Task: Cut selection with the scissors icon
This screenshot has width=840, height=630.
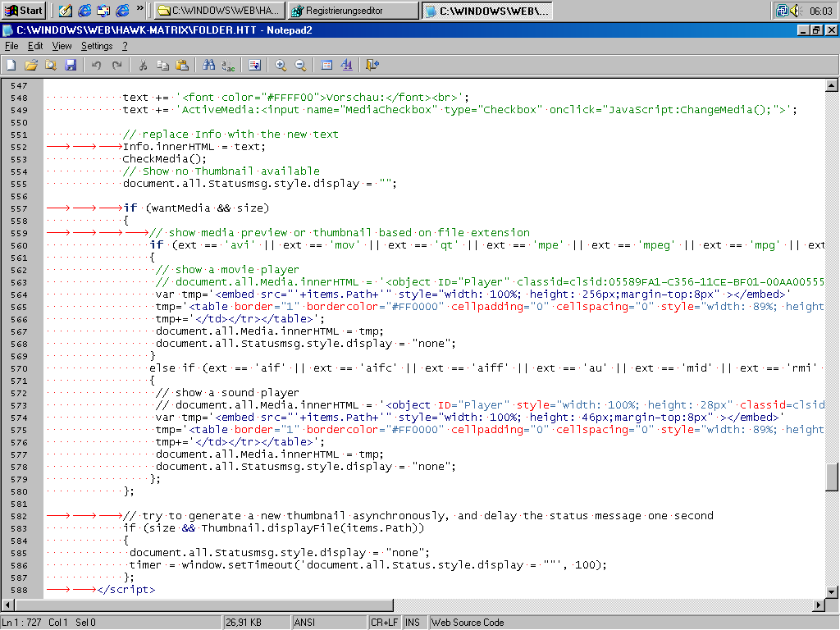Action: [143, 66]
